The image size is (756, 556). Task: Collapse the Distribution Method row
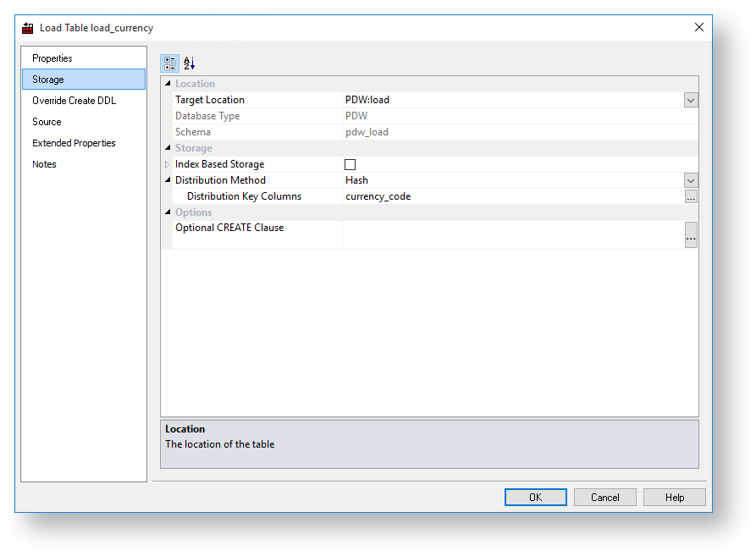168,179
